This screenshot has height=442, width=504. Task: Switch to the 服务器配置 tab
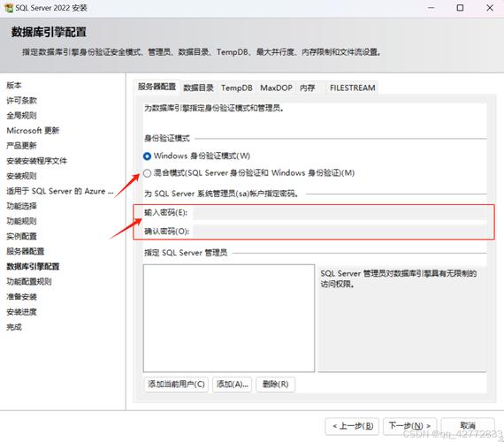click(x=157, y=87)
